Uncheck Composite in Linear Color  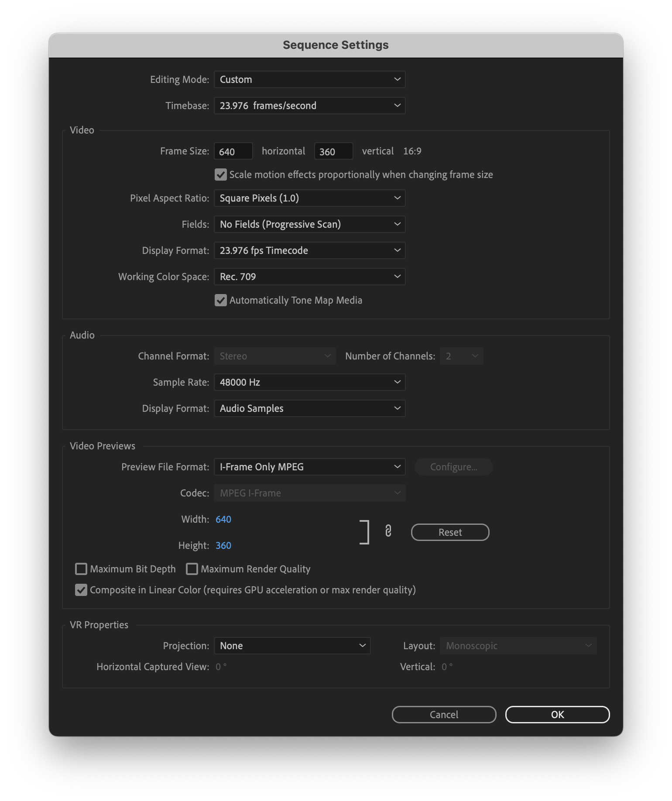81,590
